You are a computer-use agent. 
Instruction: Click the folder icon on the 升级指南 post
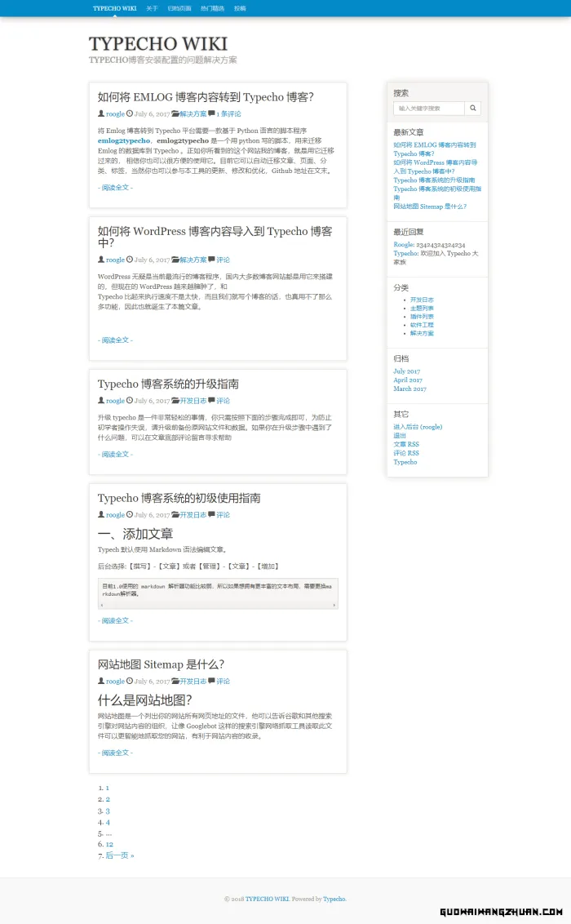point(175,400)
